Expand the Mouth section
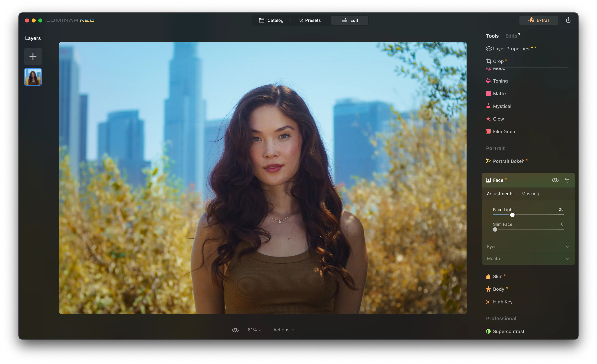Viewport: 597px width, 364px height. click(x=528, y=258)
